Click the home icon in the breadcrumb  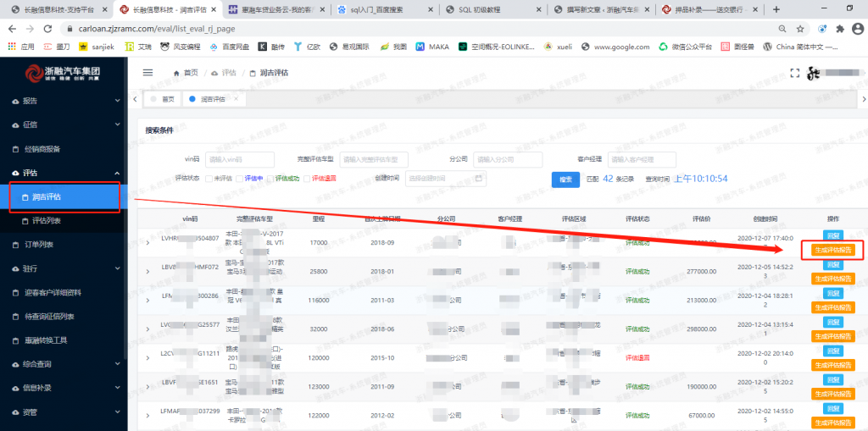click(176, 73)
